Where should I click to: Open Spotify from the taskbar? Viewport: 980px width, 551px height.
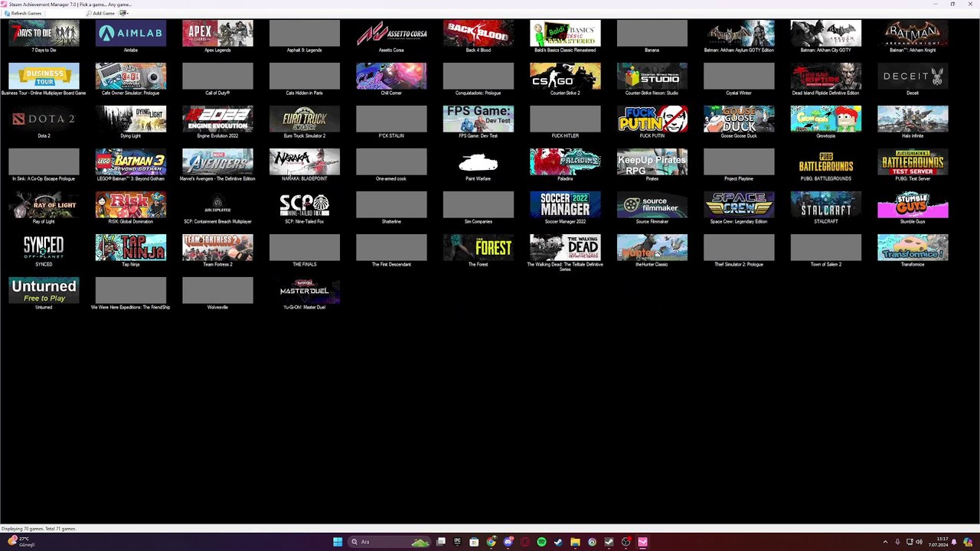[541, 542]
